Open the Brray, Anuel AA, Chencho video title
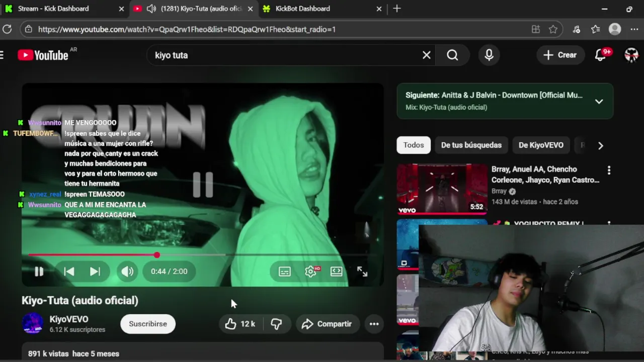 click(x=545, y=174)
